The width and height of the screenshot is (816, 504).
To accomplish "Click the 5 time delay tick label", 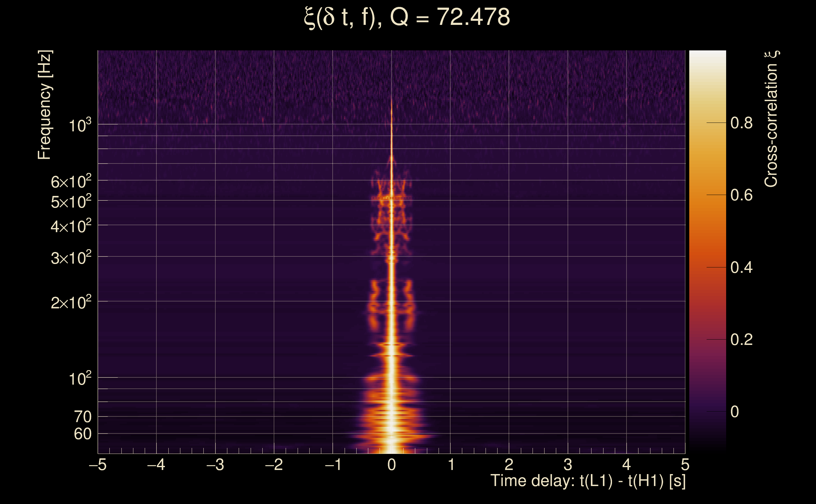I will pos(685,465).
